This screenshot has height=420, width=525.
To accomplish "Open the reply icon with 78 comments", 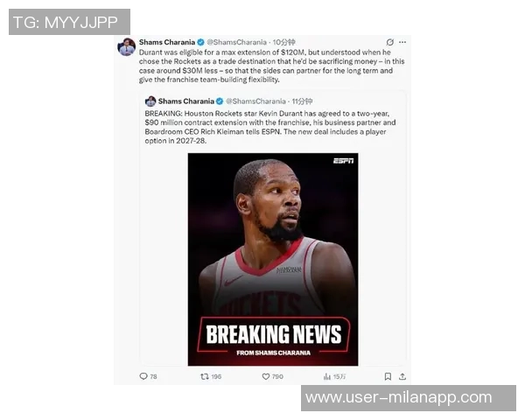I will pyautogui.click(x=143, y=376).
